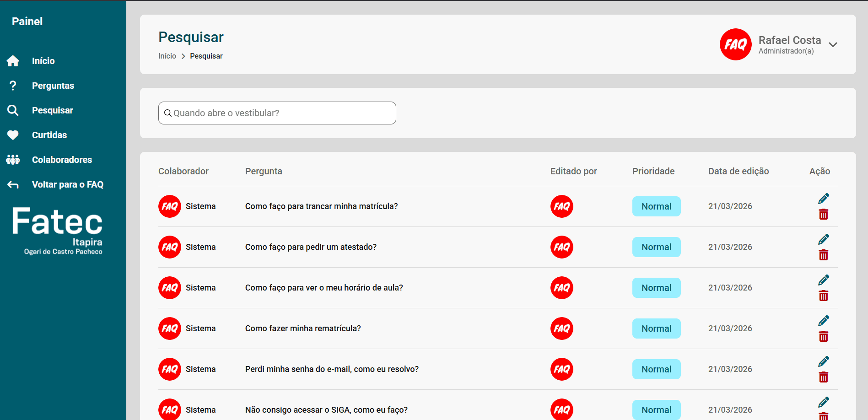Expand the Rafael Costa user dropdown chevron
The image size is (868, 420).
[833, 45]
